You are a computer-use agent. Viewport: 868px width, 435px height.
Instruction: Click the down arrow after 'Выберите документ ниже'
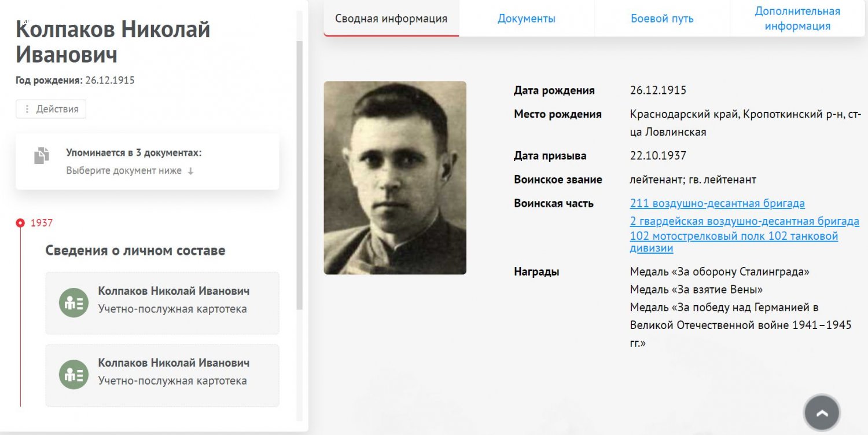tap(190, 171)
